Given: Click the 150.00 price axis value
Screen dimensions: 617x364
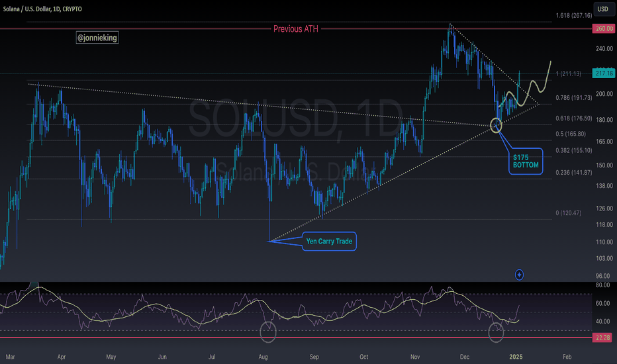Looking at the screenshot, I should point(604,165).
